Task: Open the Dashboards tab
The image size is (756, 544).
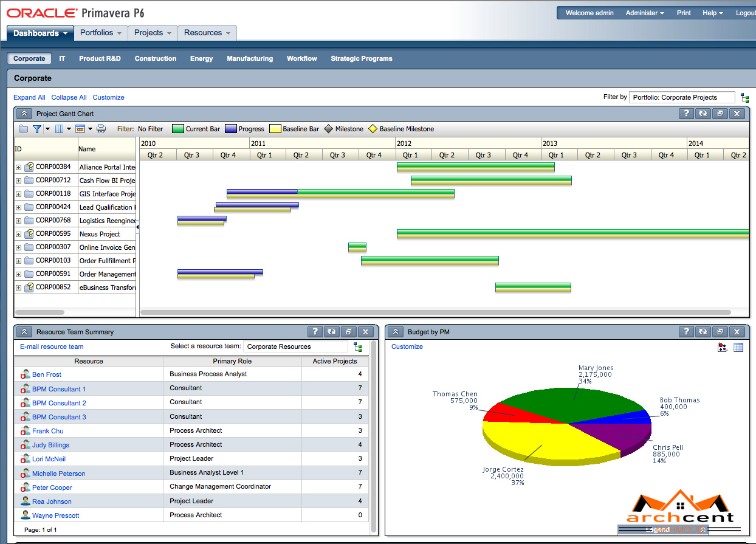Action: pos(40,33)
